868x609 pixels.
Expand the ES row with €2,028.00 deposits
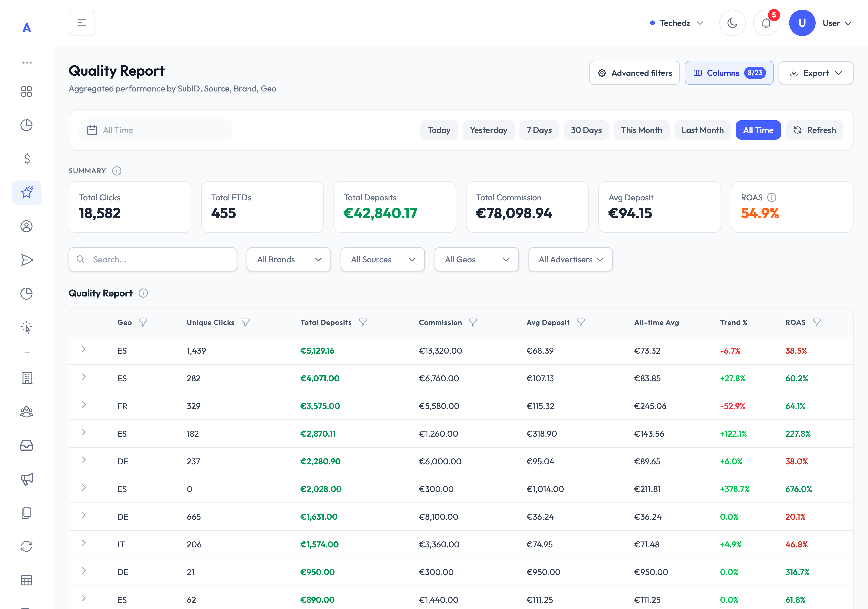(84, 488)
